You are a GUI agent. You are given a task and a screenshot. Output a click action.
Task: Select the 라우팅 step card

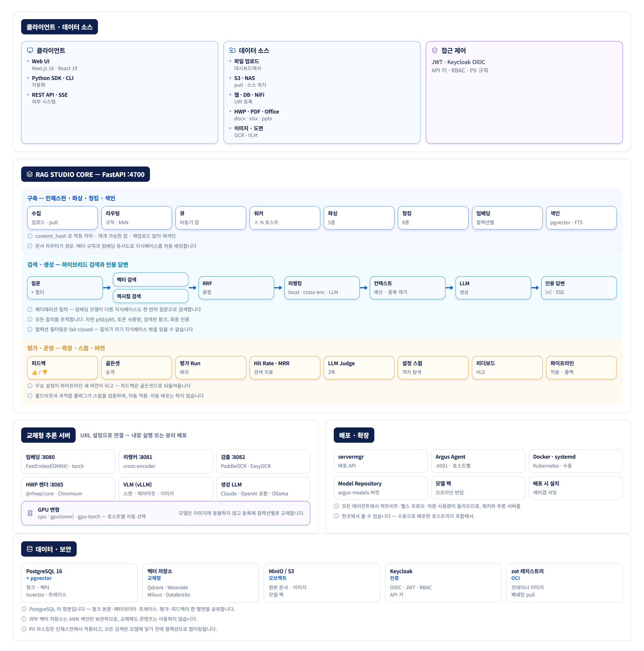click(137, 218)
